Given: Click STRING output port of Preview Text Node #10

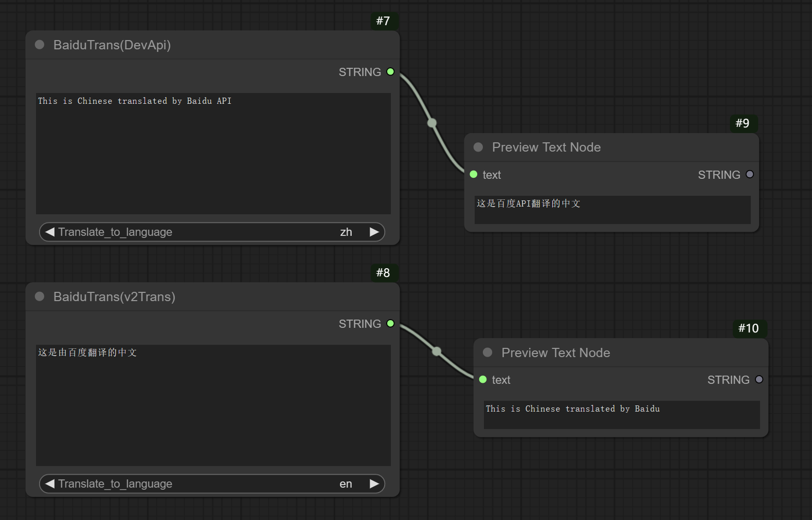Looking at the screenshot, I should click(x=759, y=380).
